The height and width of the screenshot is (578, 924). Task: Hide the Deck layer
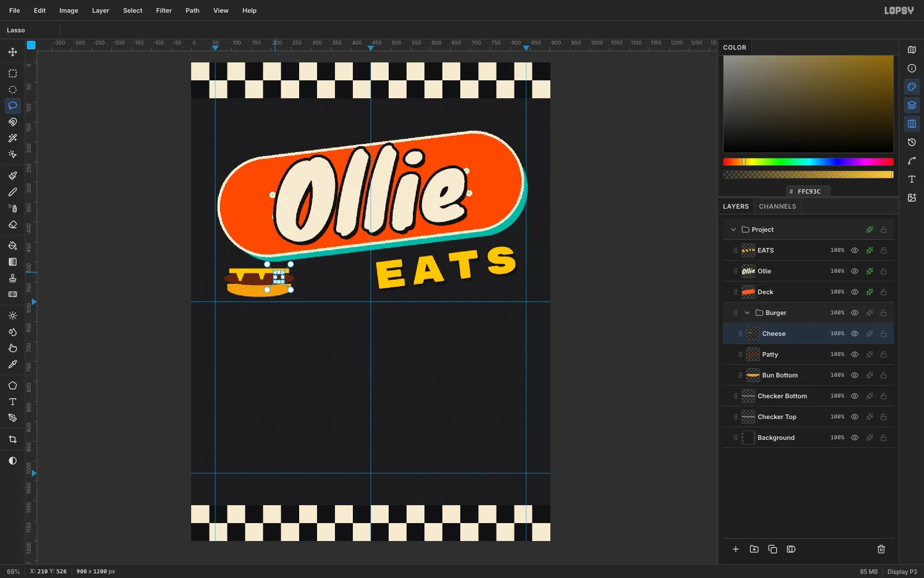(855, 292)
